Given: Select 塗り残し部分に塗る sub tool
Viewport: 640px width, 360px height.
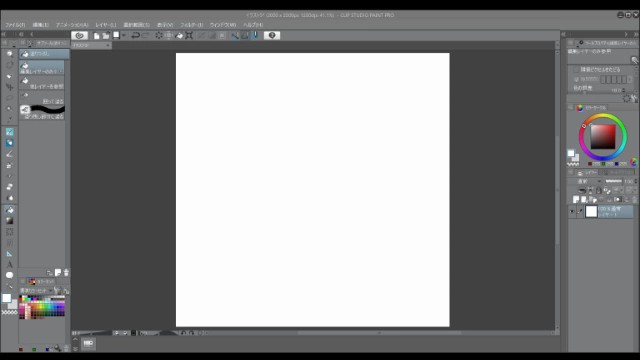Looking at the screenshot, I should 42,113.
